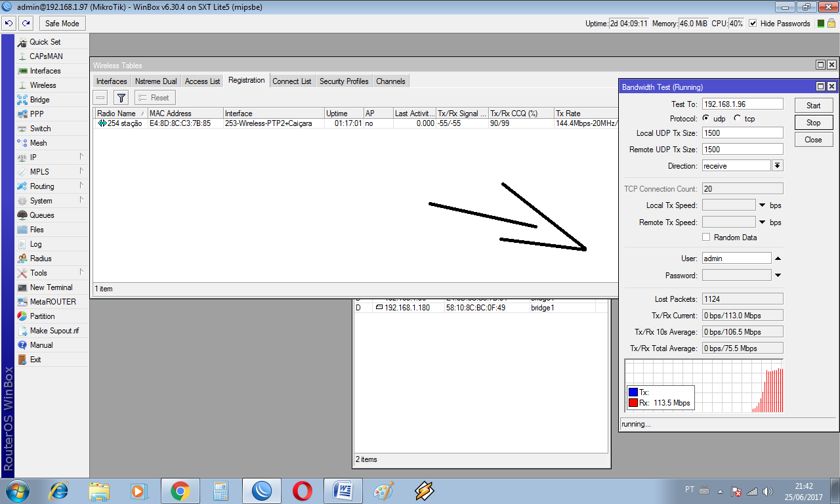Click the Test To address field
Image resolution: width=840 pixels, height=504 pixels.
pyautogui.click(x=742, y=104)
